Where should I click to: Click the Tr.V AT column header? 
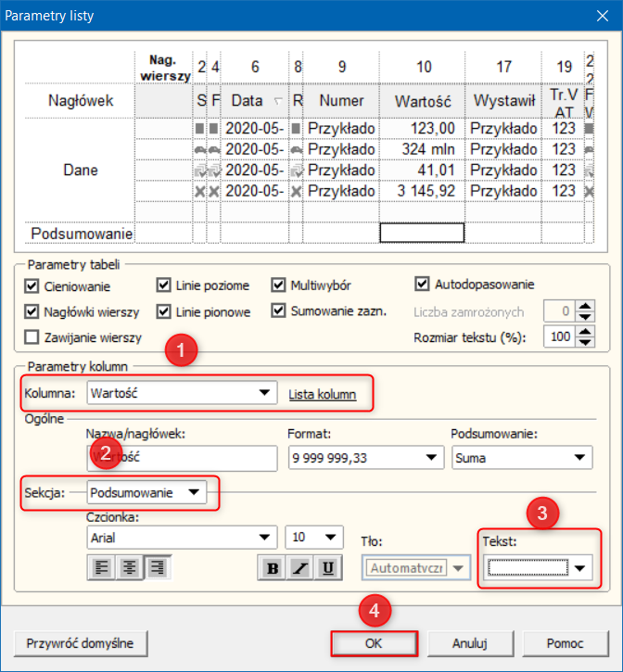(564, 103)
